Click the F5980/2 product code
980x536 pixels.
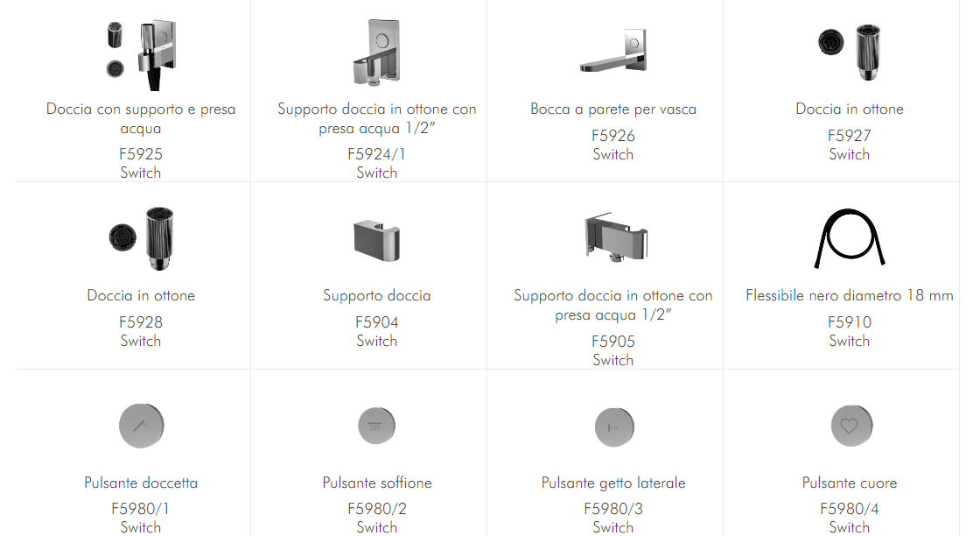377,509
